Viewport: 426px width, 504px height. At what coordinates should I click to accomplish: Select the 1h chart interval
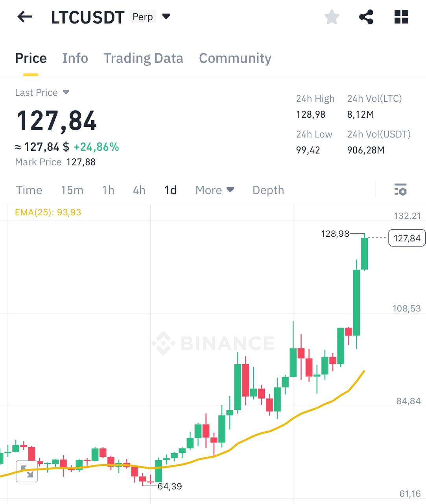108,190
